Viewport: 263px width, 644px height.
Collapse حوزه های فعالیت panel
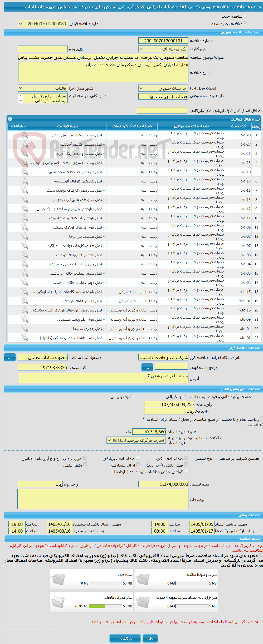point(10,119)
